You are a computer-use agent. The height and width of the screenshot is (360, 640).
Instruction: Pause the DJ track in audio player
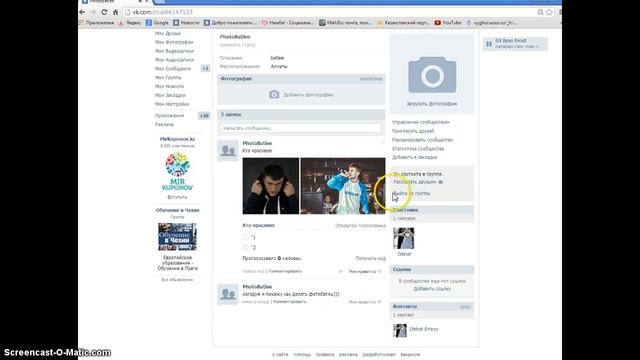pos(489,44)
